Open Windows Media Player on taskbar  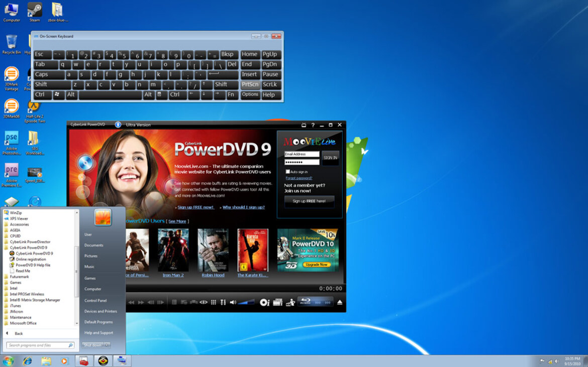tap(64, 361)
